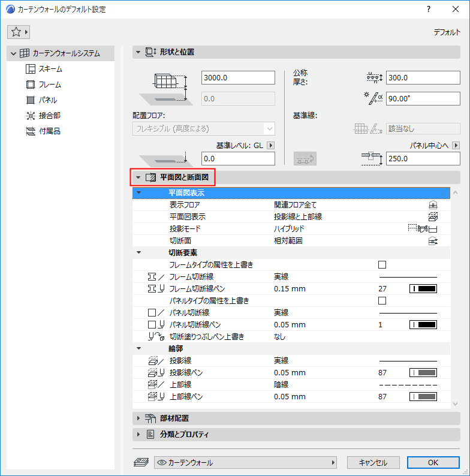This screenshot has height=476, width=470.
Task: Collapse the 輪郭 group
Action: point(138,348)
